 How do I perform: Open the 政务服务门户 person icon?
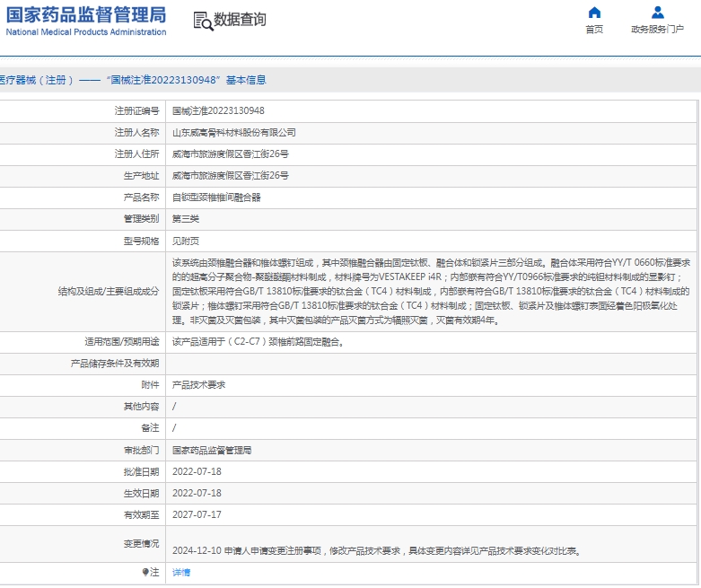(x=657, y=13)
